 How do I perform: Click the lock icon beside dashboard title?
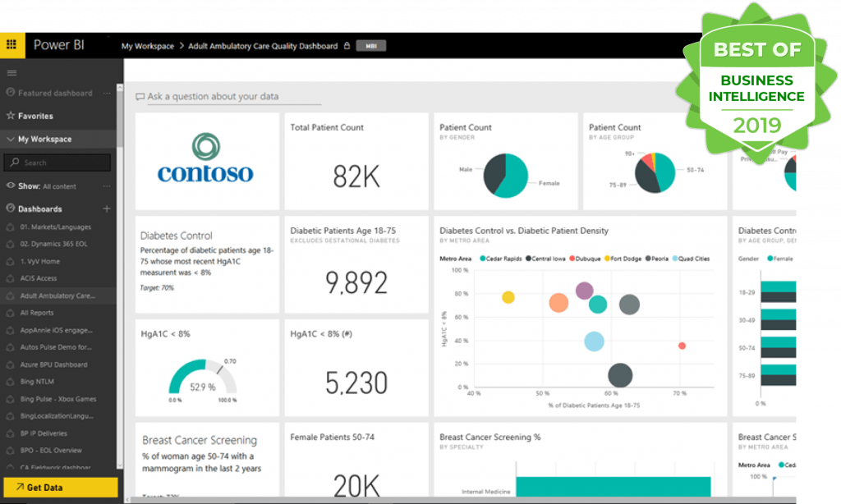[347, 46]
